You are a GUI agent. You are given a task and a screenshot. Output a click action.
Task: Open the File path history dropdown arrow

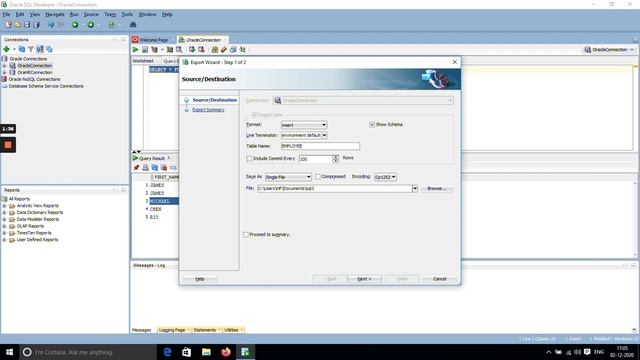coord(415,189)
